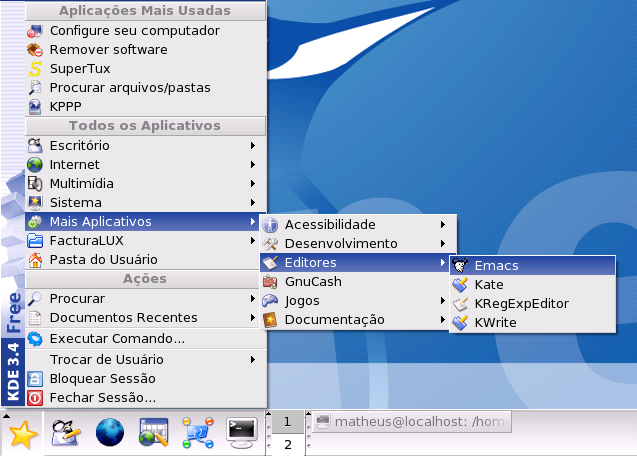Select Executar Comando... entry
This screenshot has width=637, height=456.
point(145,339)
